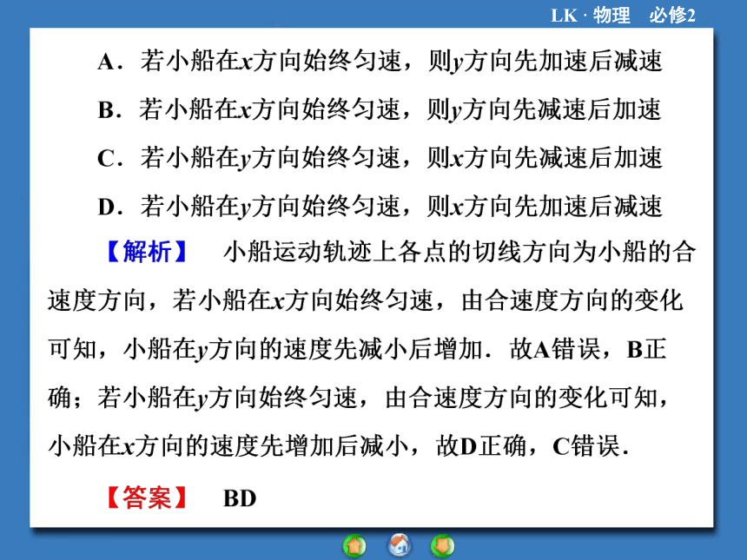Click explanation line ending 故D正确，C错误
The width and height of the screenshot is (747, 560).
point(339,446)
